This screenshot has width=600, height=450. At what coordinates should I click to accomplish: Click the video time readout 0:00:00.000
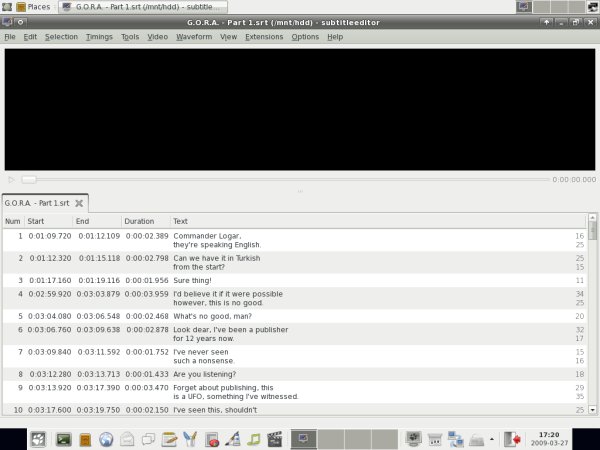pos(574,179)
